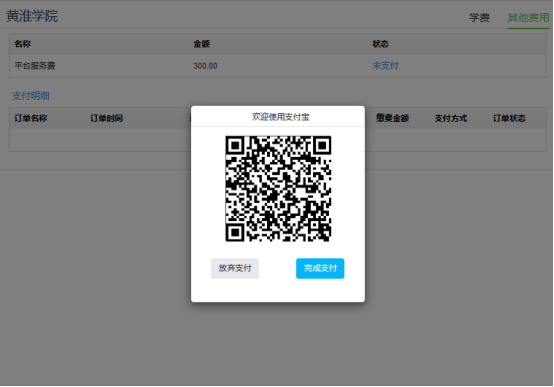The width and height of the screenshot is (554, 387).
Task: Switch to the 学费 tab
Action: 479,17
